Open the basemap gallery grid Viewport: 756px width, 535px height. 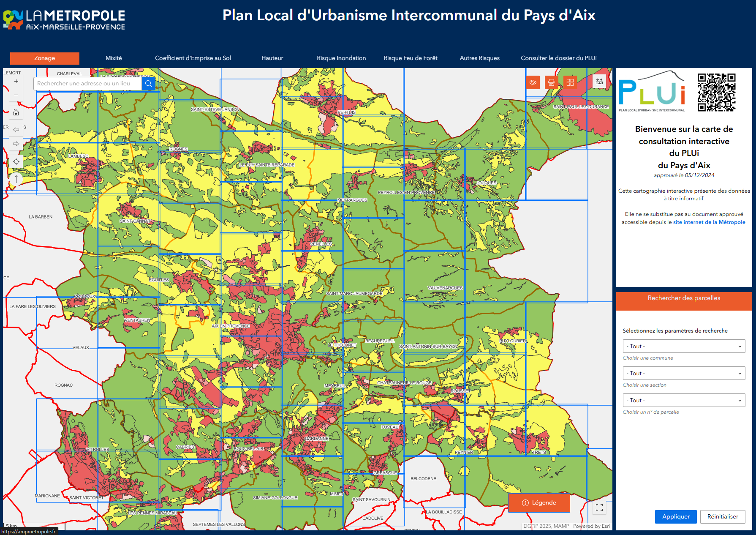pyautogui.click(x=570, y=82)
